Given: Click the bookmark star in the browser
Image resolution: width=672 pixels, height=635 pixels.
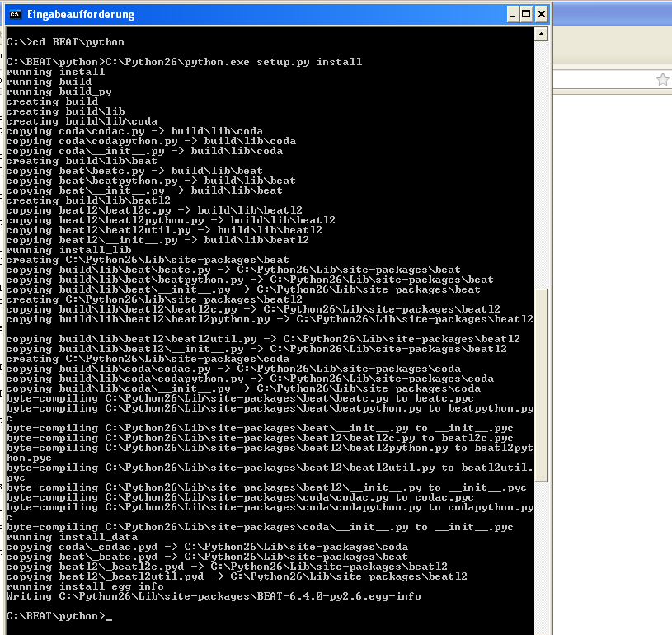Looking at the screenshot, I should pyautogui.click(x=662, y=79).
